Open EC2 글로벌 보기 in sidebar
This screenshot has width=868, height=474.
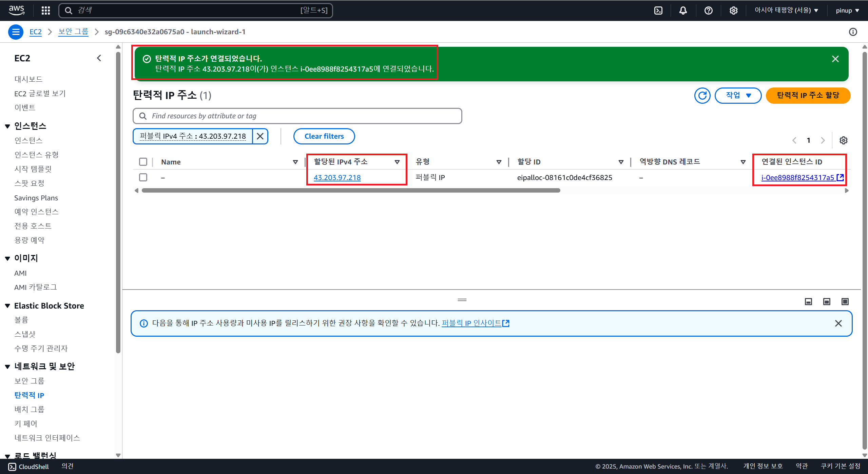pos(40,94)
